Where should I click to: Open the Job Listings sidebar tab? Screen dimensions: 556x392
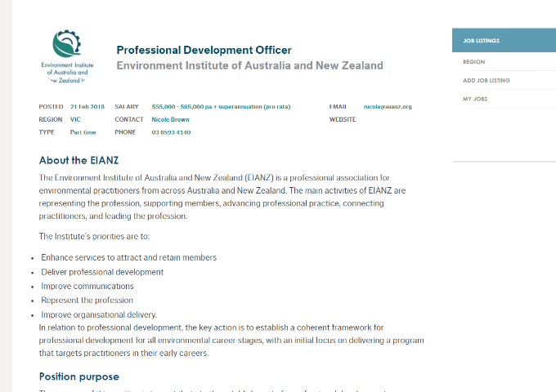pos(481,40)
